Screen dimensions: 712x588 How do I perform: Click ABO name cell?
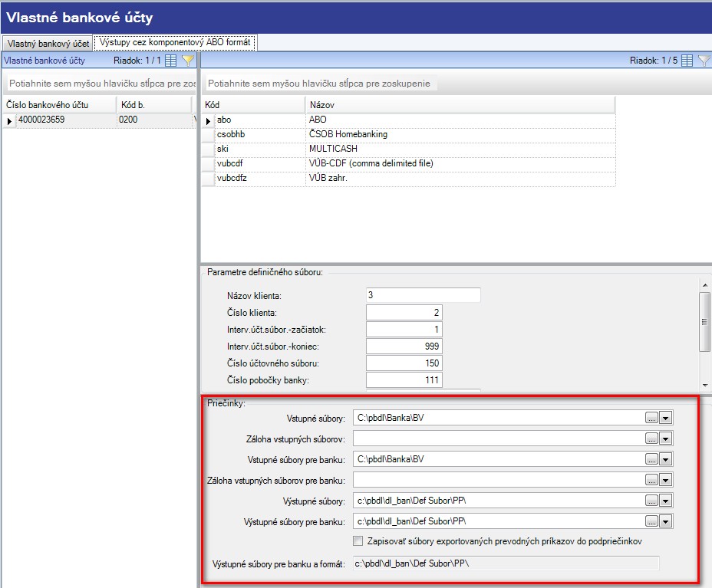[460, 120]
